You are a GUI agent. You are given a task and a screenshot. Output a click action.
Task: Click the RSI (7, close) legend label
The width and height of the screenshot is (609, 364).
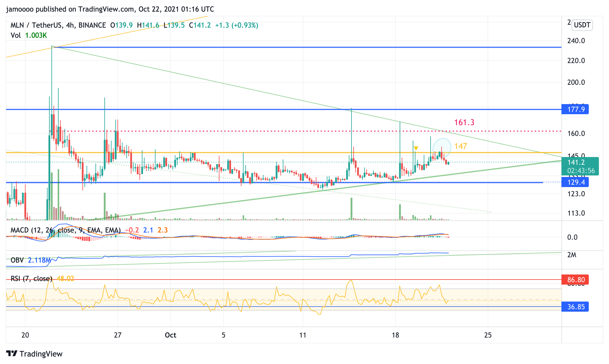tap(31, 279)
